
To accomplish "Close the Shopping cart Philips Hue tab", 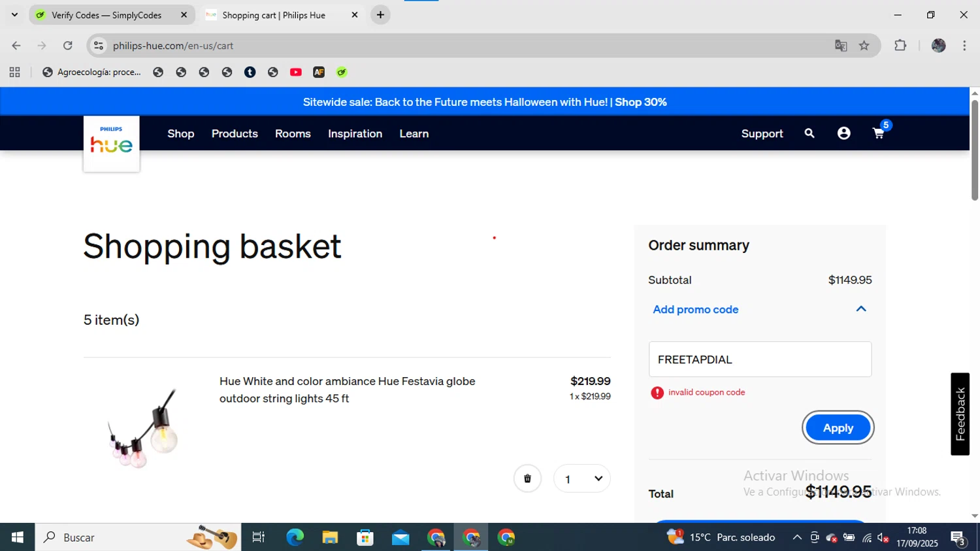I will coord(355,15).
